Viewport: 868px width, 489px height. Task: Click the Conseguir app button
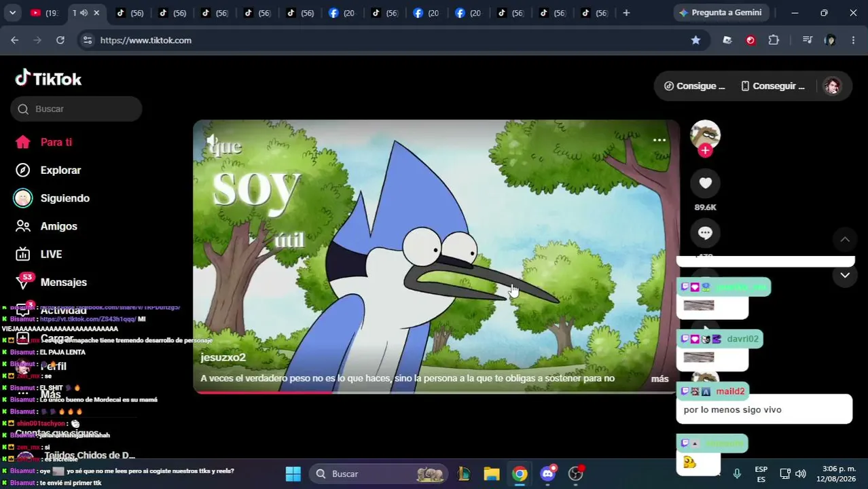point(773,86)
